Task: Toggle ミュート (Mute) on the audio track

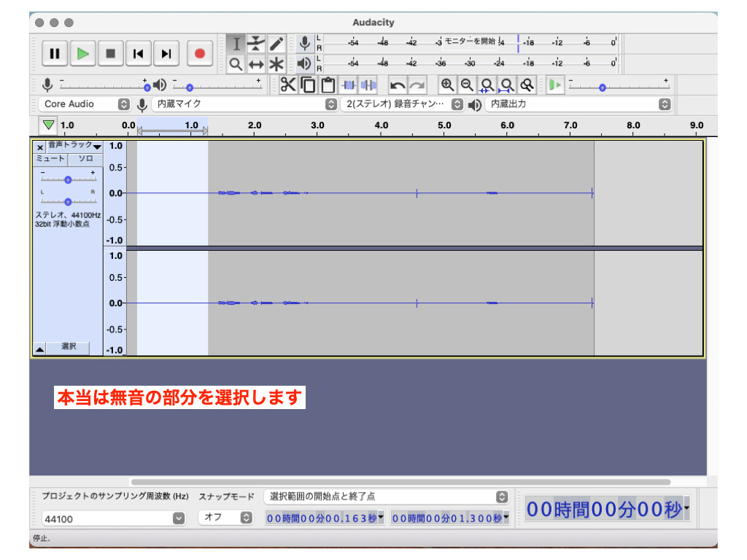Action: pyautogui.click(x=50, y=158)
